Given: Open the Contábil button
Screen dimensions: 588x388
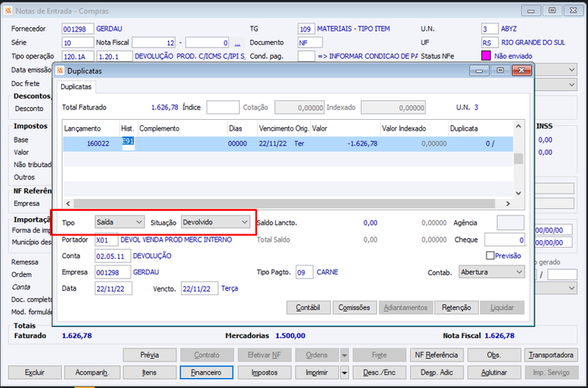Looking at the screenshot, I should click(x=308, y=308).
